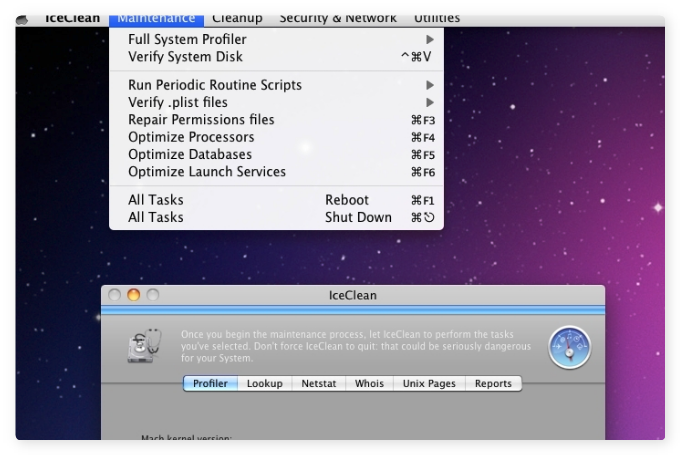680x455 pixels.
Task: Switch to the Reports tab
Action: click(494, 383)
